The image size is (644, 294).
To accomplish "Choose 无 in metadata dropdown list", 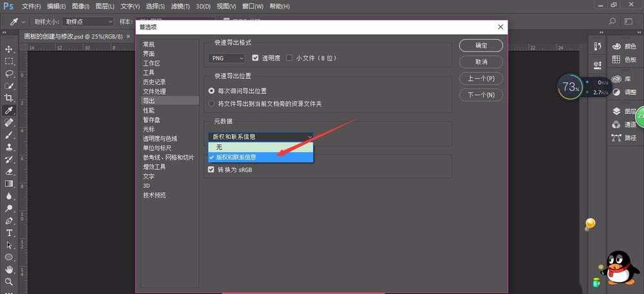I will (x=260, y=147).
